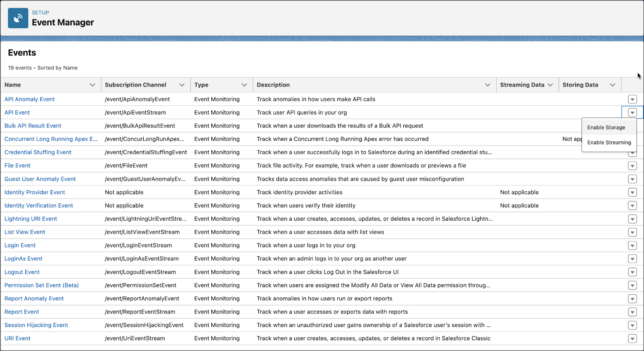
Task: Open row action menu for File Event
Action: point(632,166)
